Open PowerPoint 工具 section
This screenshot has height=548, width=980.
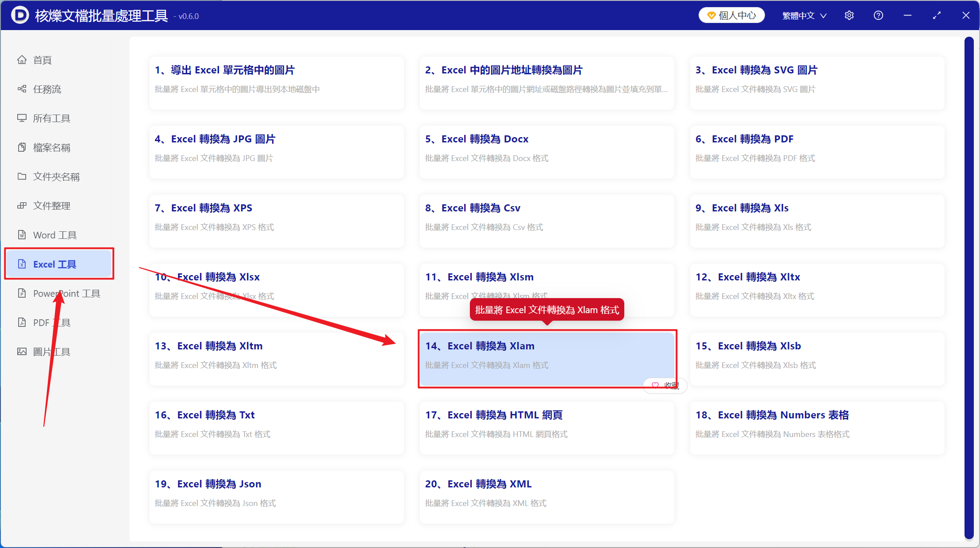click(58, 293)
